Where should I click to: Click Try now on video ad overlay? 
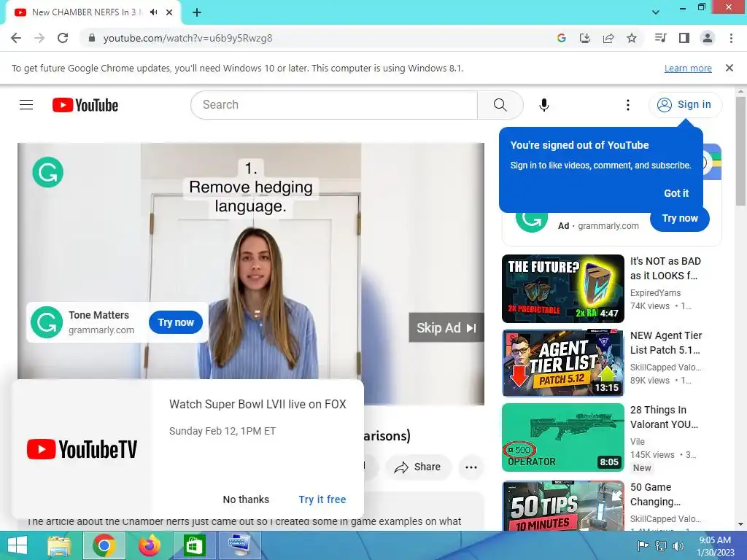[176, 322]
